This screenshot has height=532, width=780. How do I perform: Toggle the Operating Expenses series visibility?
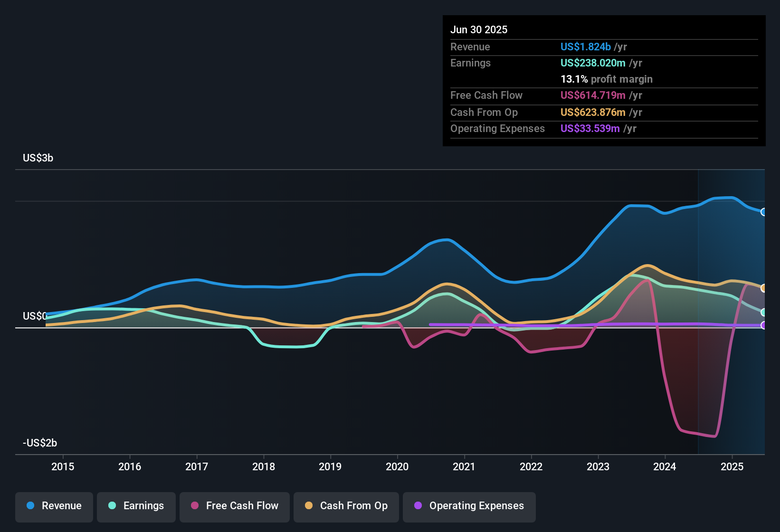click(469, 506)
